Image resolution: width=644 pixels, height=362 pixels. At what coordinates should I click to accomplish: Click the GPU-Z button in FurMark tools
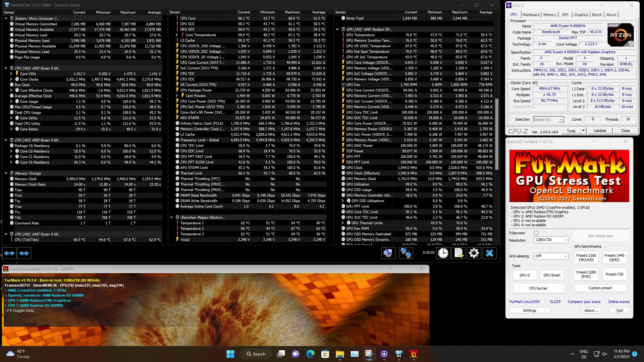(x=525, y=275)
